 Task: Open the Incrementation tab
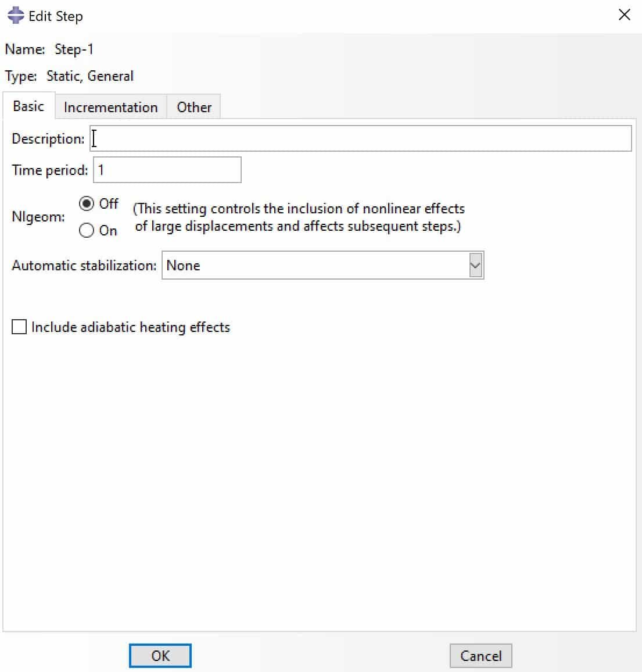tap(110, 107)
